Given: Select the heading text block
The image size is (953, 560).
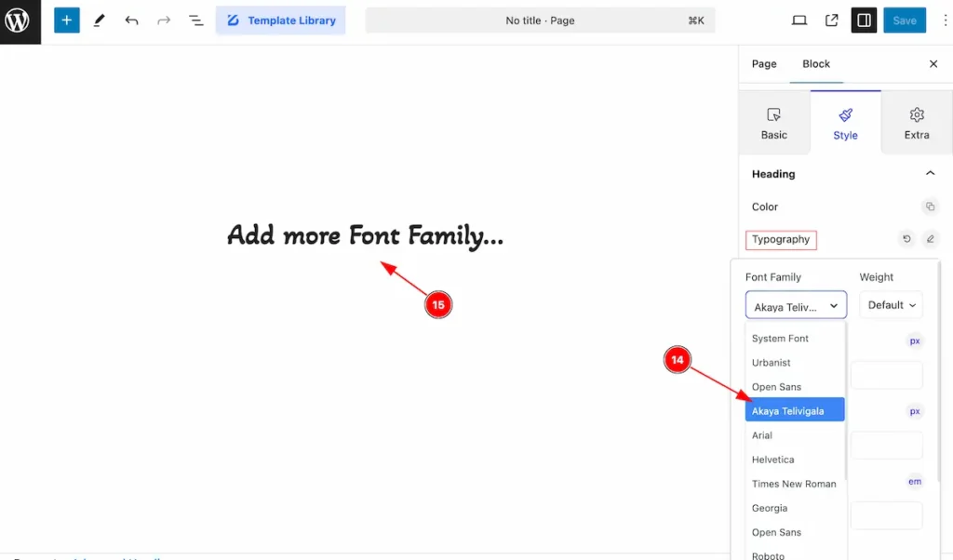Looking at the screenshot, I should pos(365,235).
